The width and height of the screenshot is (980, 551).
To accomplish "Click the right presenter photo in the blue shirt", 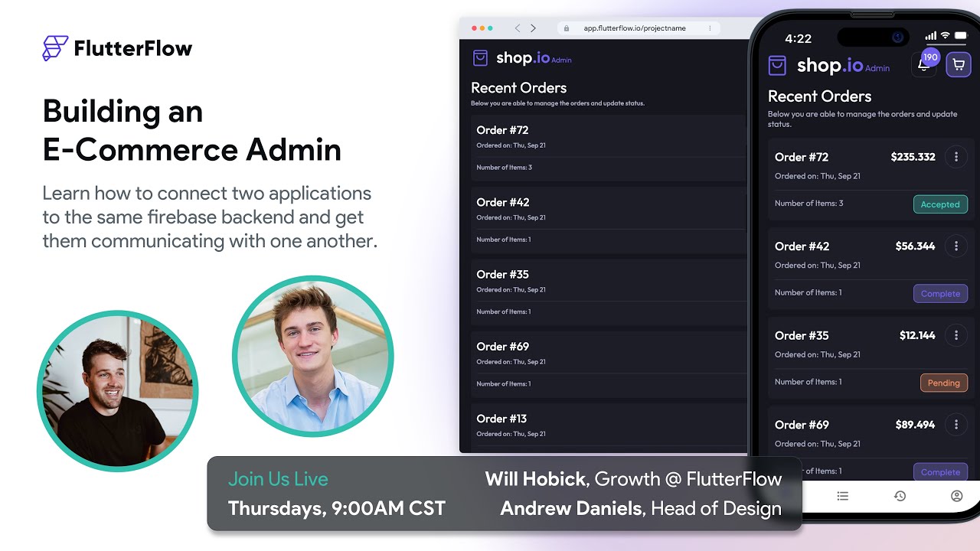I will tap(312, 356).
